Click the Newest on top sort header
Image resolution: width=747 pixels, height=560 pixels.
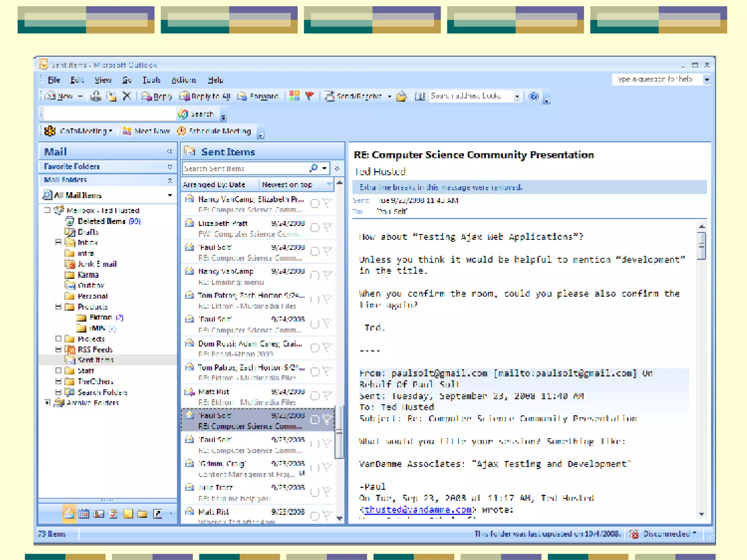tap(287, 185)
